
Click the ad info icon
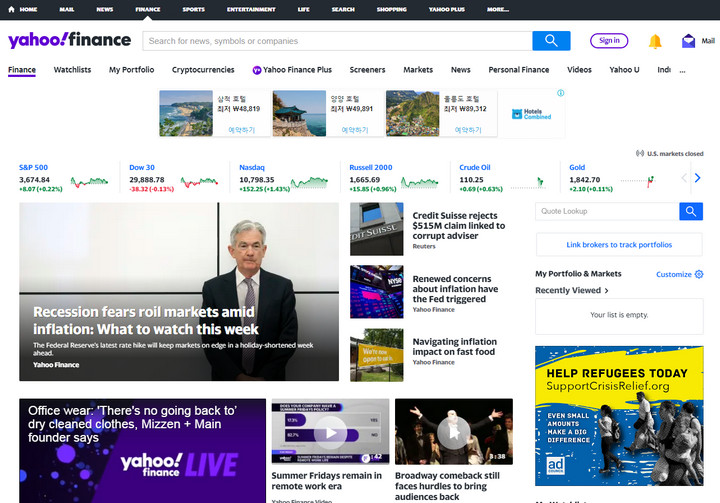tap(560, 93)
